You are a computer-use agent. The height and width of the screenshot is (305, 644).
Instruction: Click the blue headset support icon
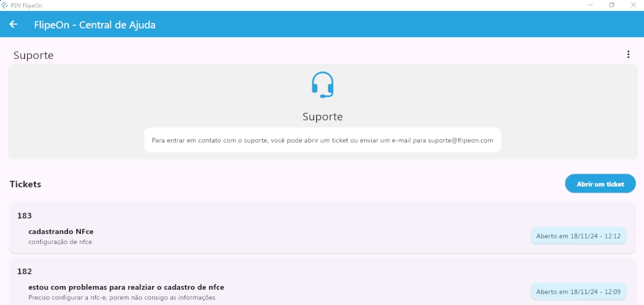point(322,85)
